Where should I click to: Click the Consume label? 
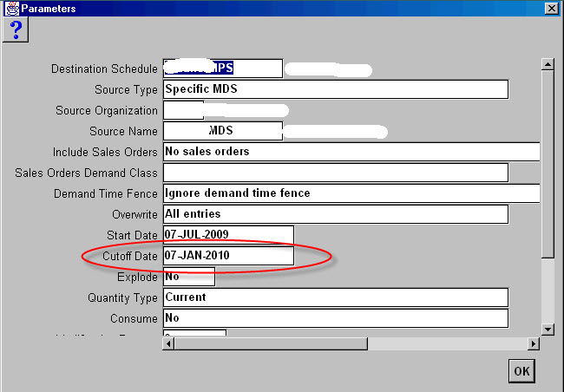click(134, 318)
